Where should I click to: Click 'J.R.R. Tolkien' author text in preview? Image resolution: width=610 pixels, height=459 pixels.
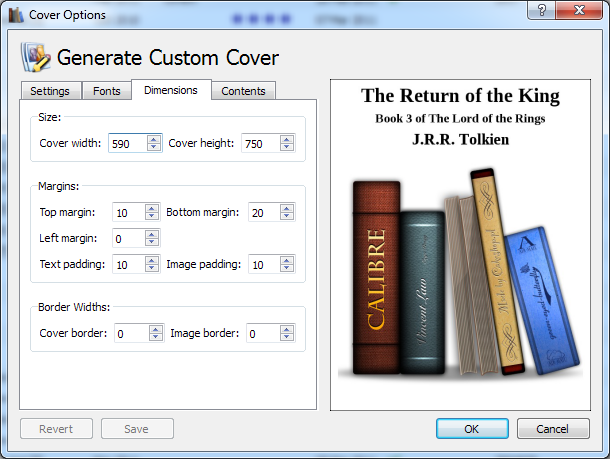tap(461, 139)
